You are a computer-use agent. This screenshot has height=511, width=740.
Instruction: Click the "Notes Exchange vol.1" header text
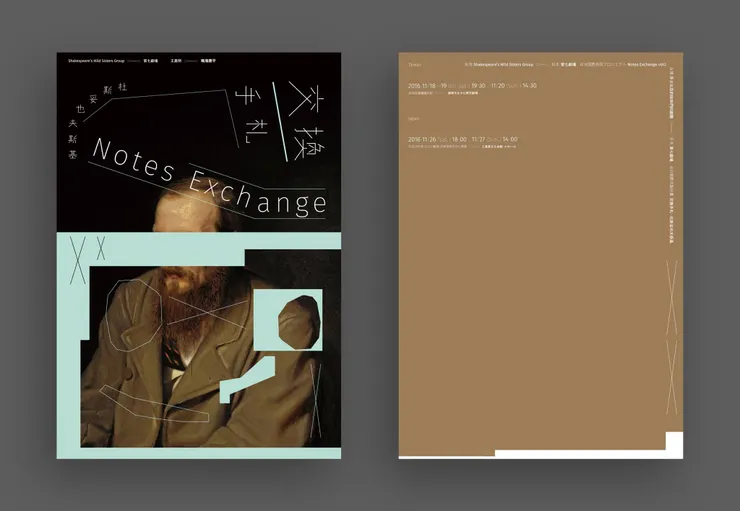pos(647,64)
